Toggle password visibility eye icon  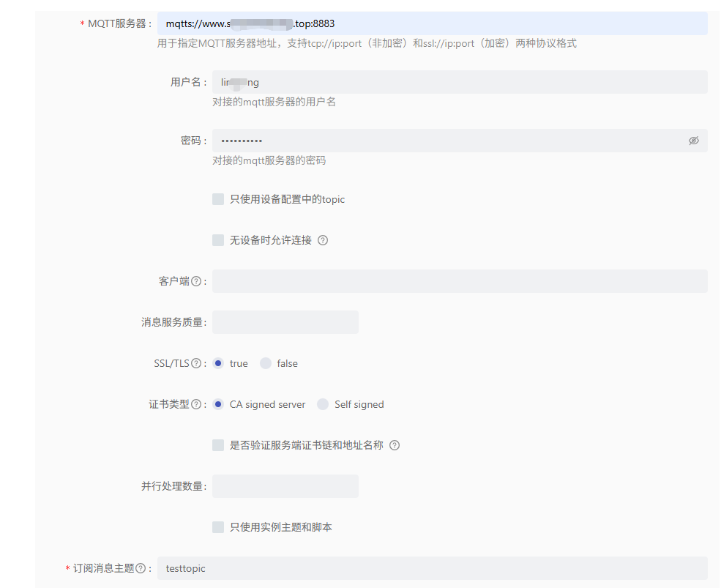[693, 141]
